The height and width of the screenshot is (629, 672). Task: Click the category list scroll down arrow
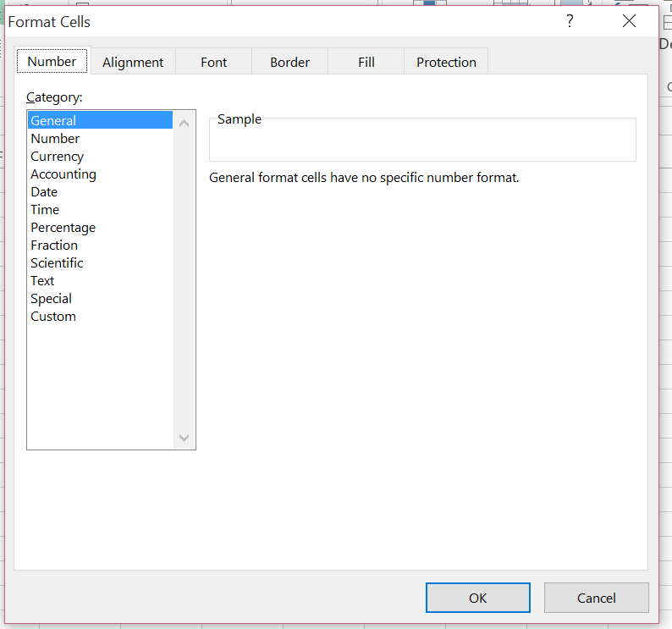tap(185, 438)
